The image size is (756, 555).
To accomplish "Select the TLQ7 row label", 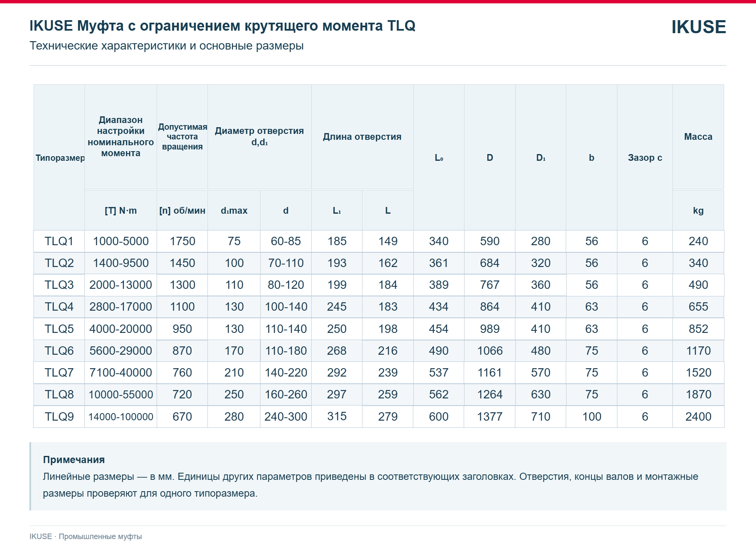I will point(59,372).
